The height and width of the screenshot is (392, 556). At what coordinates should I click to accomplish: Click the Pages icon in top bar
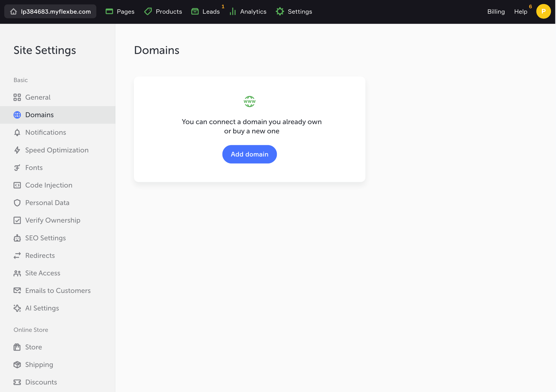coord(109,12)
